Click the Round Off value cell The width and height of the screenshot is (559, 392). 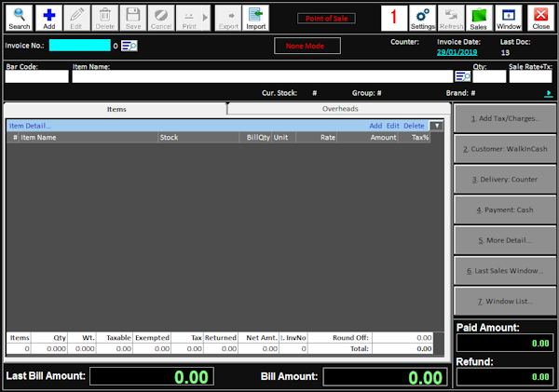pos(402,337)
